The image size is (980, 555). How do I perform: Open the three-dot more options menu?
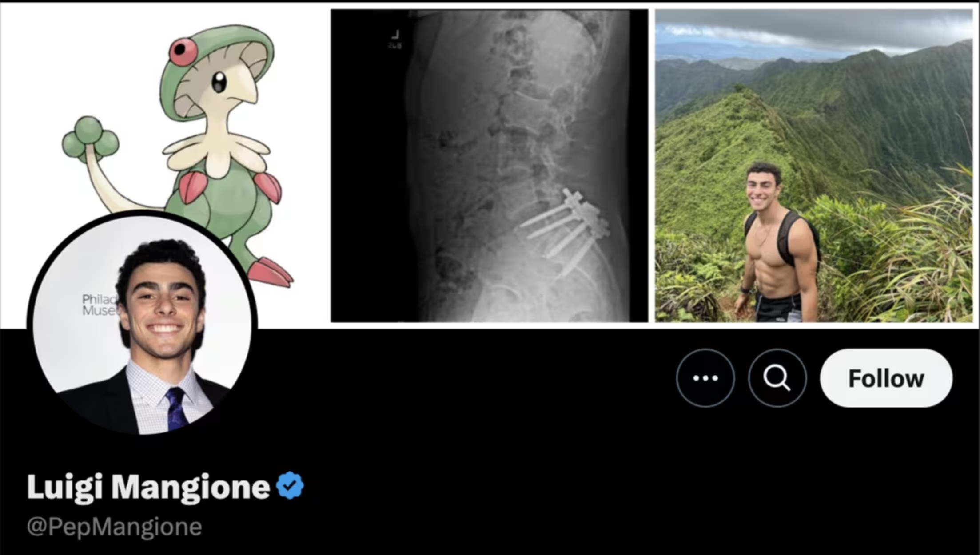point(705,378)
